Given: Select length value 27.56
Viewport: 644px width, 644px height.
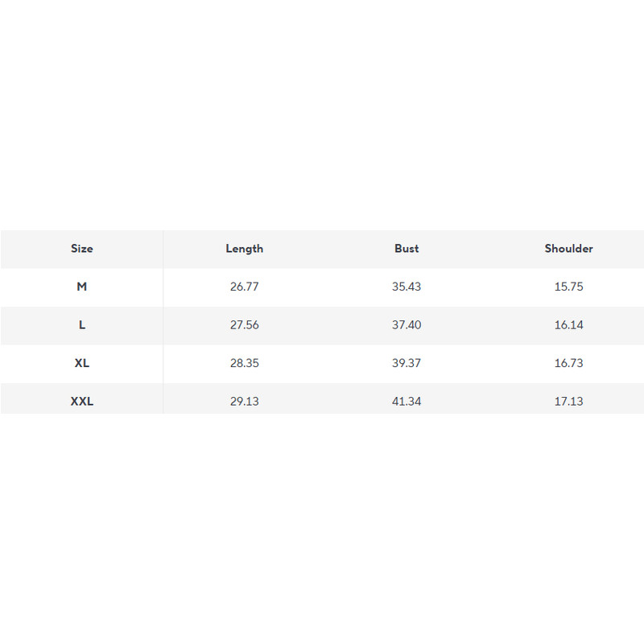Looking at the screenshot, I should coord(244,325).
